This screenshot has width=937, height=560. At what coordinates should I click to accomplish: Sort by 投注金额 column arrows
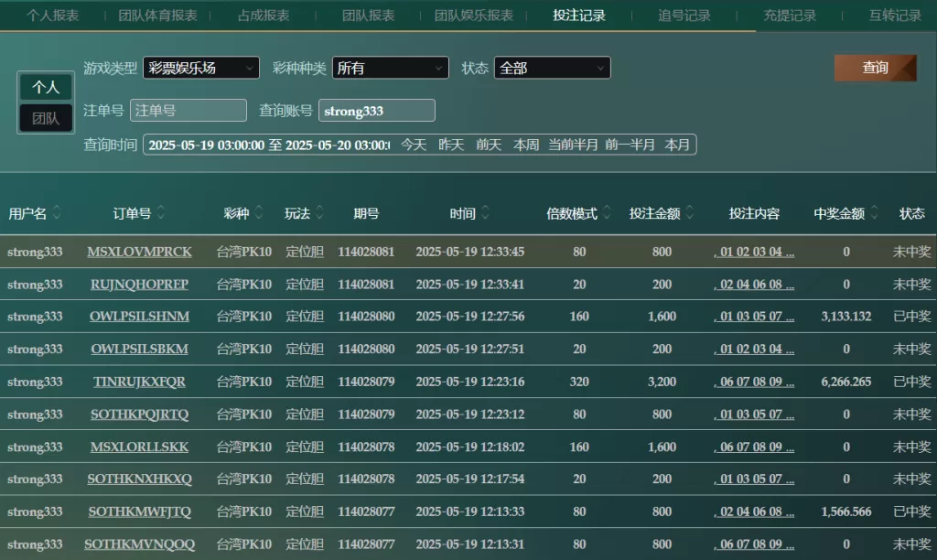pyautogui.click(x=690, y=212)
